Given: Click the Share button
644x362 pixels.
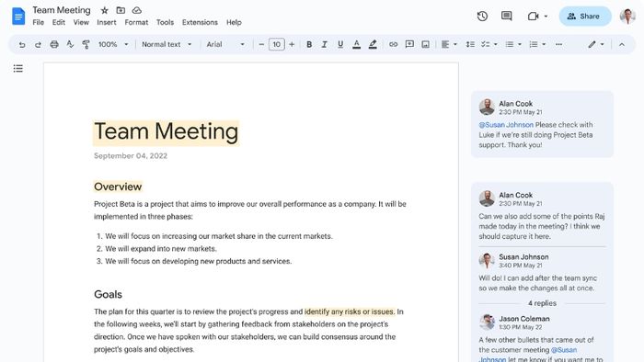Looking at the screenshot, I should click(x=585, y=17).
